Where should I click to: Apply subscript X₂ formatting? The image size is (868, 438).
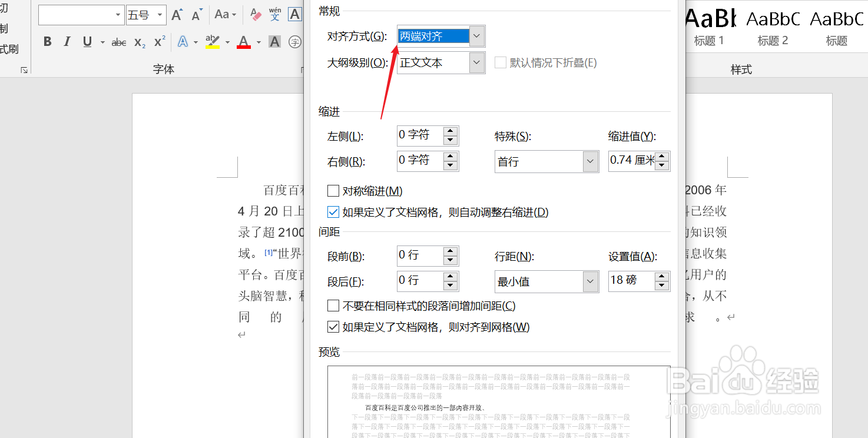[140, 42]
